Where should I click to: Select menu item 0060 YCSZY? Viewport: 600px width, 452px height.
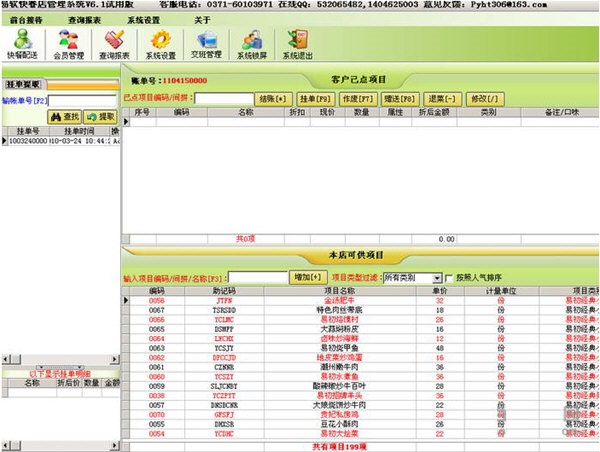[x=360, y=377]
